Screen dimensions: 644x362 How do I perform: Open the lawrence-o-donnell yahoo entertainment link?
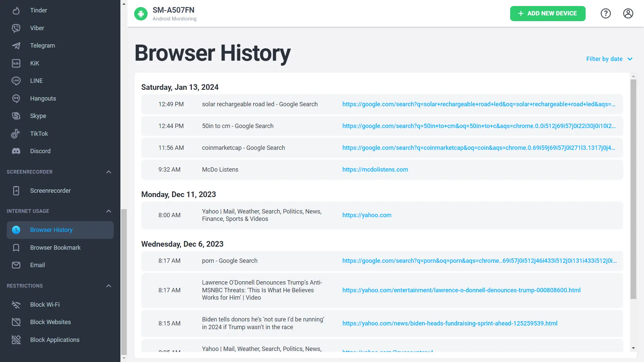(461, 290)
